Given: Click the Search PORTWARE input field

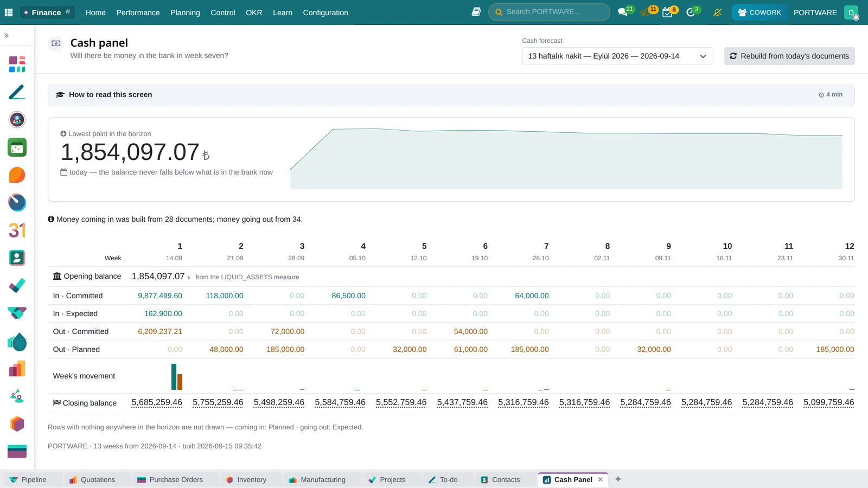Looking at the screenshot, I should pyautogui.click(x=549, y=12).
